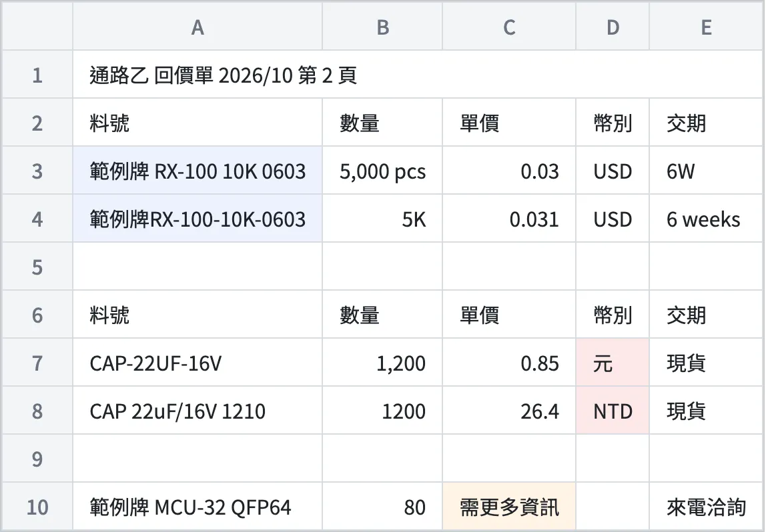This screenshot has height=532, width=766.
Task: Select column C header
Action: pos(509,26)
